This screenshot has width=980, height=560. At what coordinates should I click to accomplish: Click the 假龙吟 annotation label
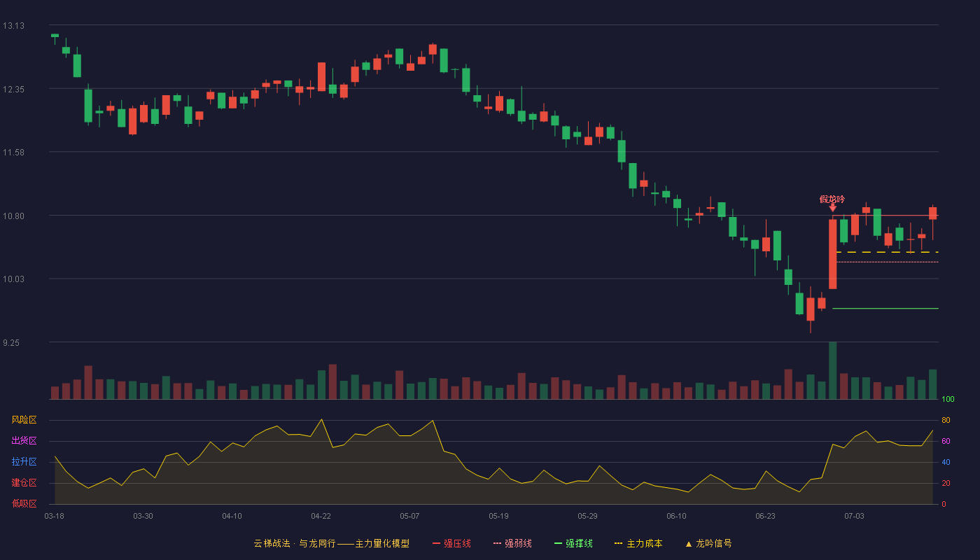point(832,199)
